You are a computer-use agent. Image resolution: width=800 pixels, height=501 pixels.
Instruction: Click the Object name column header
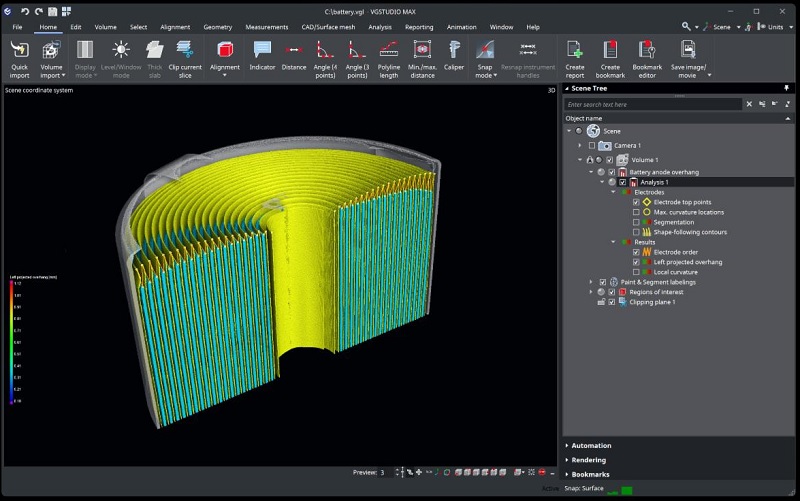coord(679,118)
